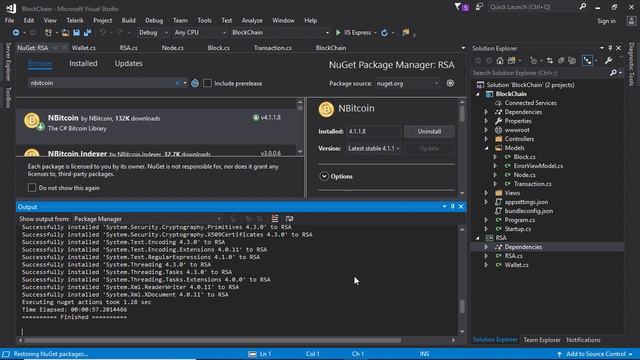Click the Output vertical scrollbar thumb

coord(462,307)
